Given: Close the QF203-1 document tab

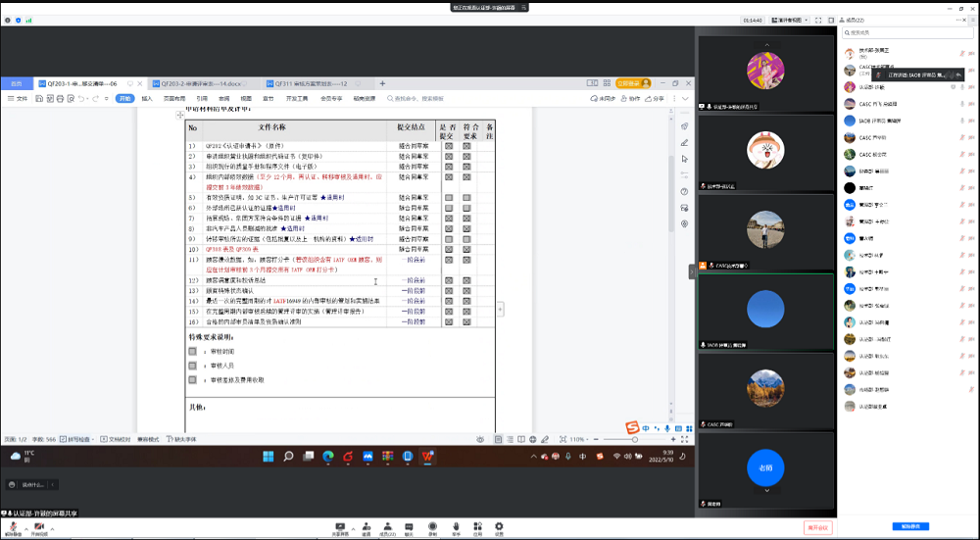Looking at the screenshot, I should pyautogui.click(x=140, y=83).
